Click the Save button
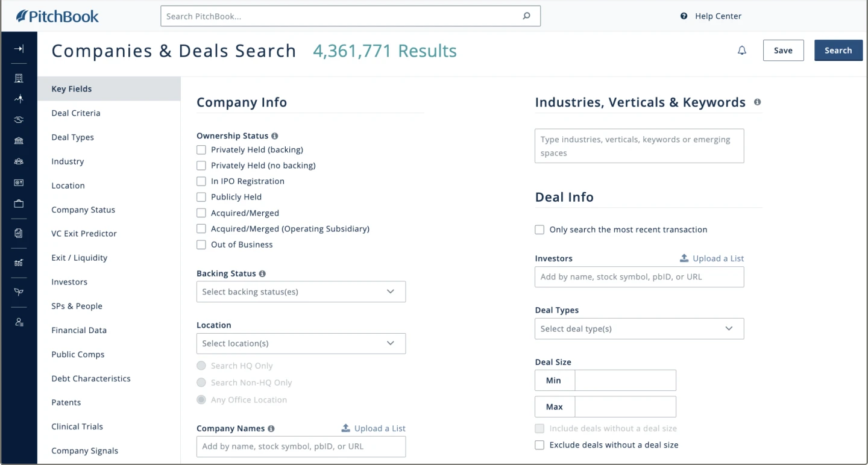This screenshot has width=868, height=465. pyautogui.click(x=783, y=51)
